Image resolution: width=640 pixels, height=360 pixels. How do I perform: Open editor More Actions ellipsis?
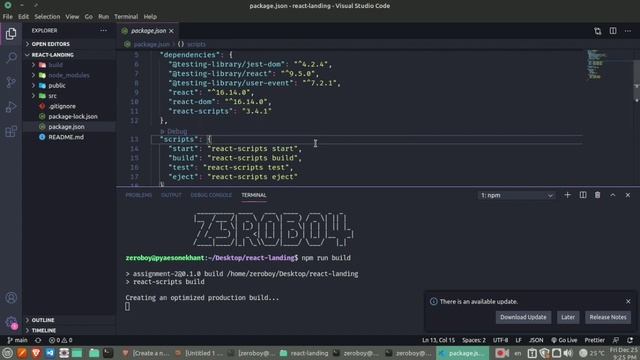click(x=628, y=31)
